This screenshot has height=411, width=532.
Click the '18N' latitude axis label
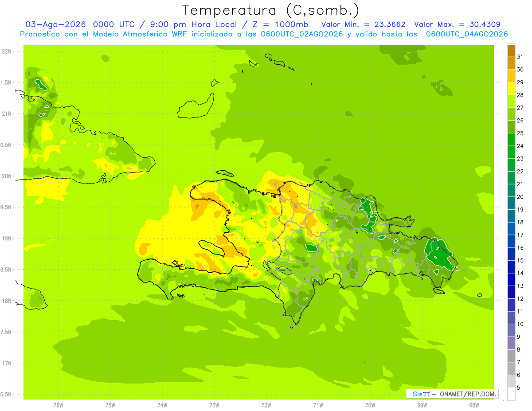pos(7,301)
